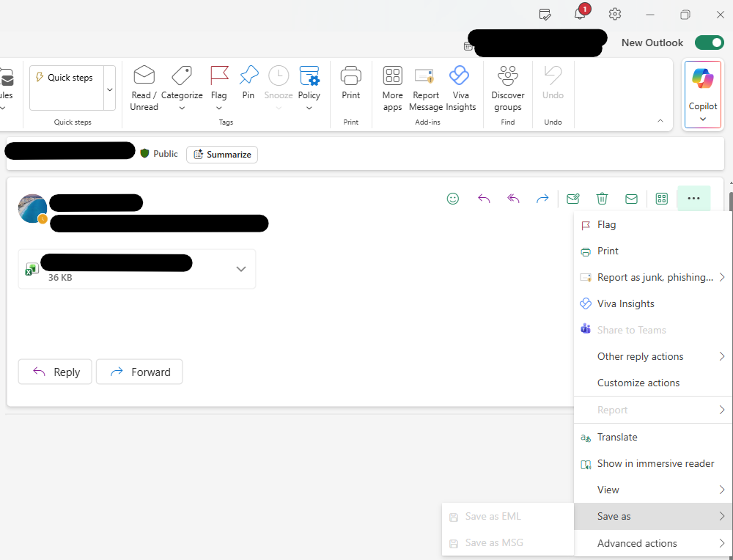Viewport: 733px width, 560px height.
Task: Open the Categorize dropdown chevron
Action: (x=182, y=108)
